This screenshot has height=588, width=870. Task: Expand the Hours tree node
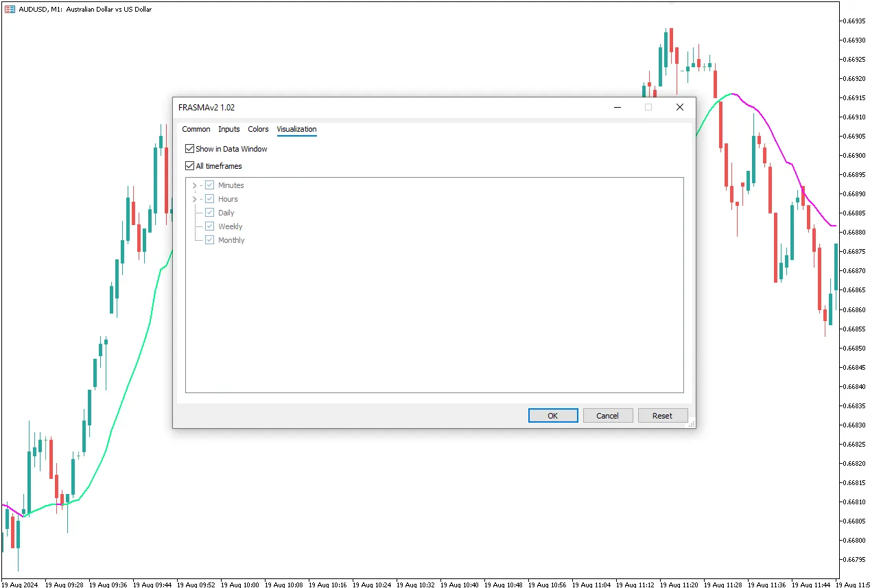click(x=195, y=199)
